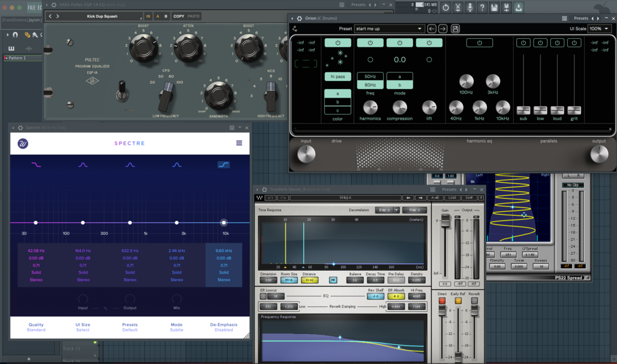Expand Orion window menu arrow
Screen dimensions: 617x364
(292, 18)
